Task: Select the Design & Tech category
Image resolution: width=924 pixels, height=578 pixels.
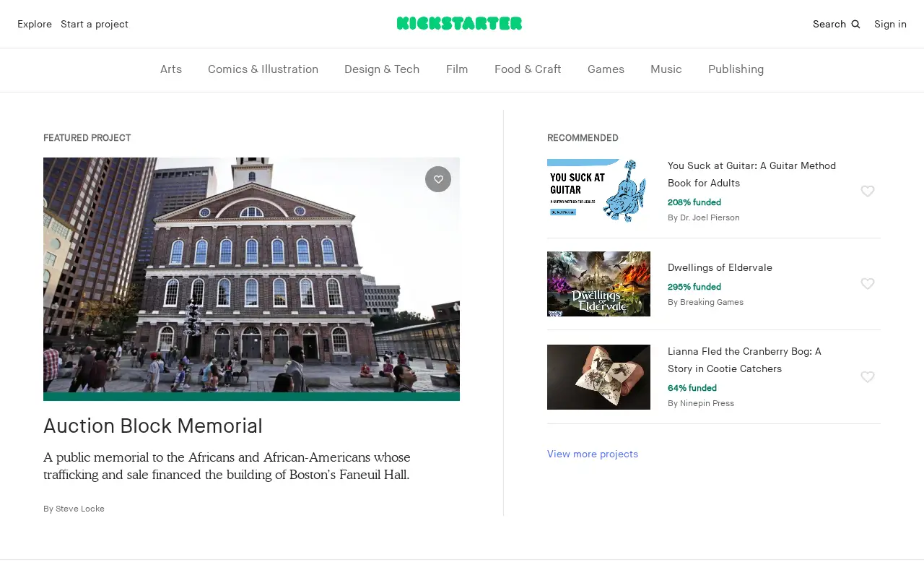Action: point(382,69)
